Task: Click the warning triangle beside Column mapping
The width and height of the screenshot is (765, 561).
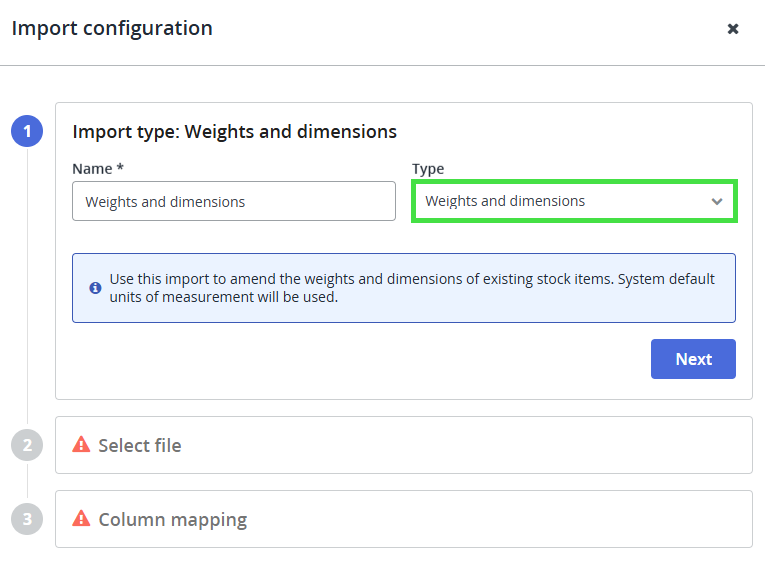Action: click(82, 519)
